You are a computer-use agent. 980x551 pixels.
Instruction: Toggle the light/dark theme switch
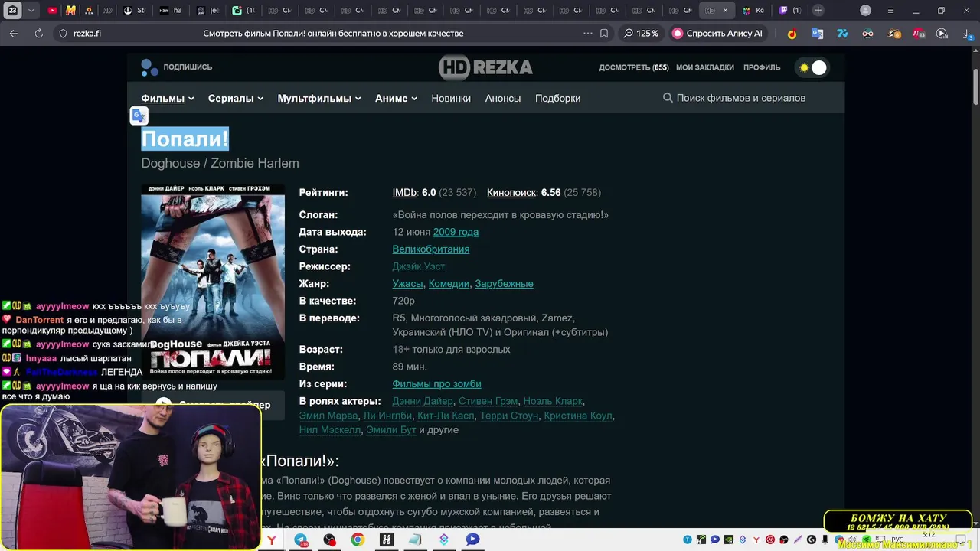pyautogui.click(x=813, y=67)
